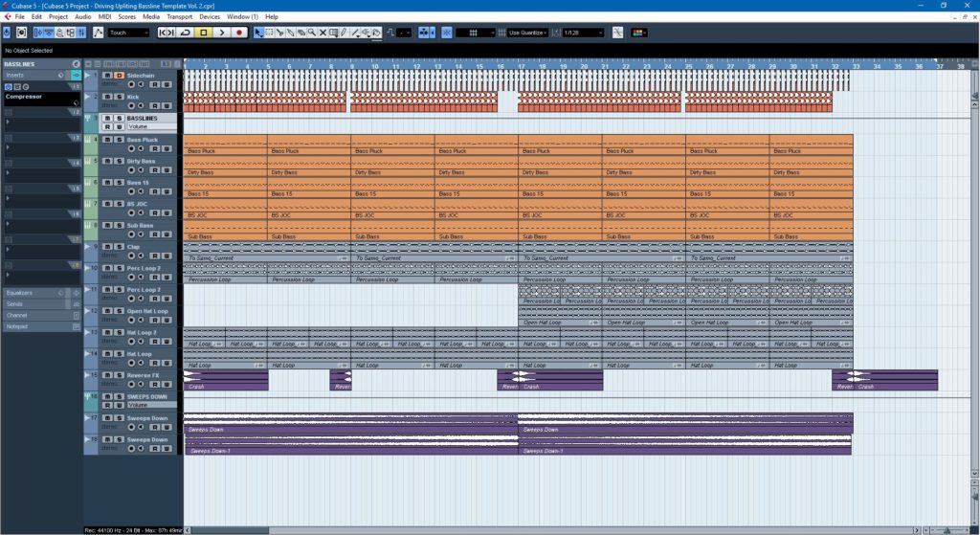Select the Mute X tool
Screen dimensions: 980x535
(323, 33)
